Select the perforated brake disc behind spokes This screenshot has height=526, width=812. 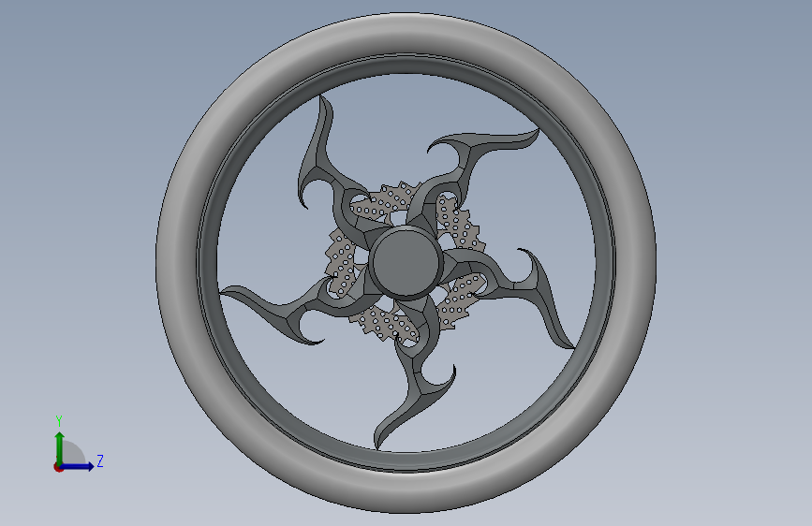tap(458, 226)
